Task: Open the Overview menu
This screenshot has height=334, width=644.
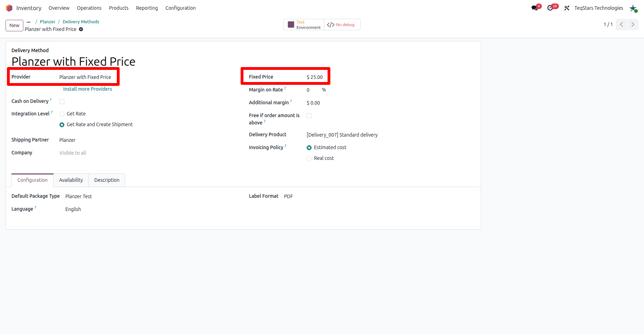Action: click(59, 8)
